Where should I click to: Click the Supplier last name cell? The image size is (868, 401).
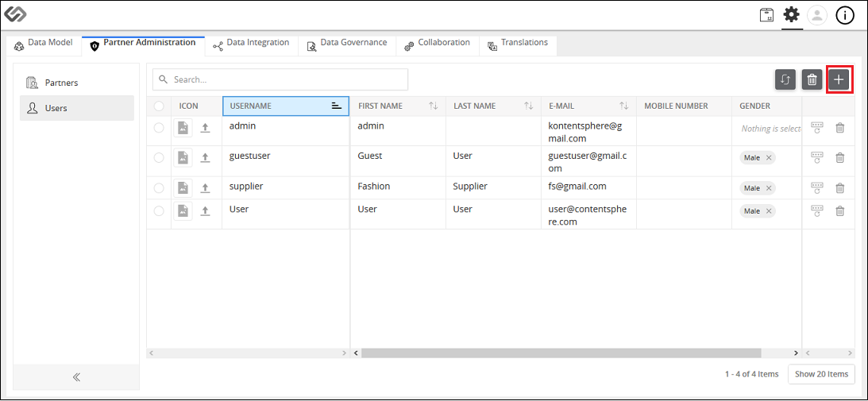tap(493, 187)
